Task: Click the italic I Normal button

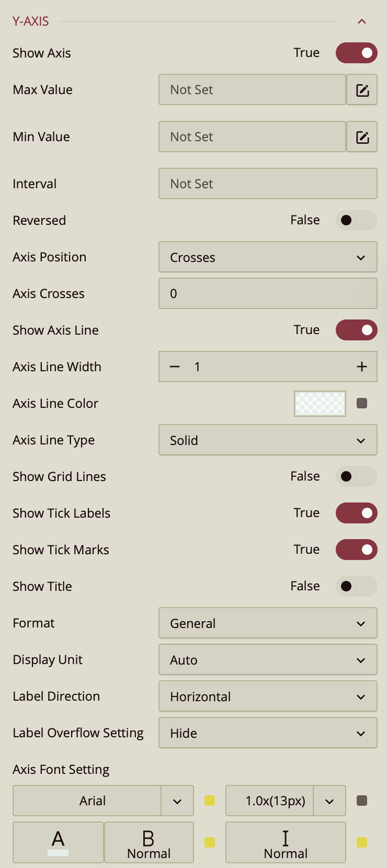Action: coord(286,842)
